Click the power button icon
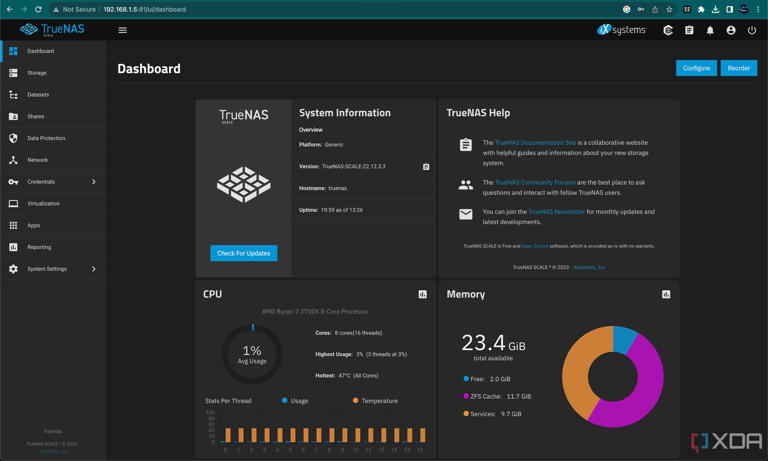Viewport: 768px width, 461px height. (752, 30)
